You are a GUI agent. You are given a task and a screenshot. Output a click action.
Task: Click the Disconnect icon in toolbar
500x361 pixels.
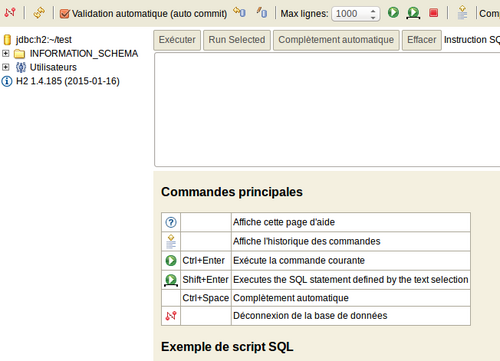10,13
